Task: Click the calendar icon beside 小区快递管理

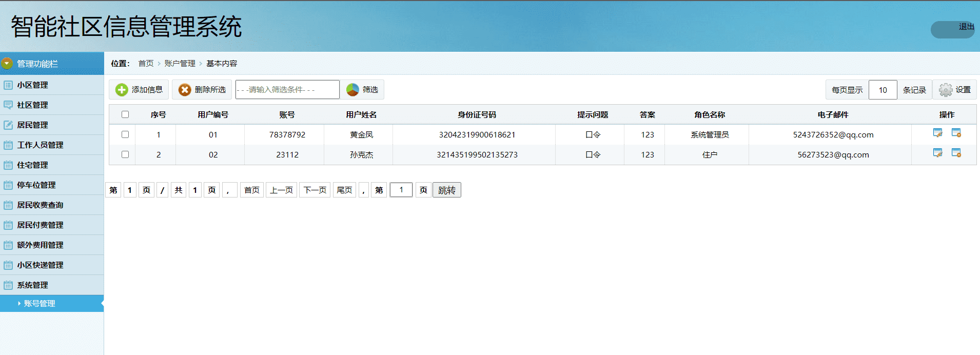Action: [8, 265]
